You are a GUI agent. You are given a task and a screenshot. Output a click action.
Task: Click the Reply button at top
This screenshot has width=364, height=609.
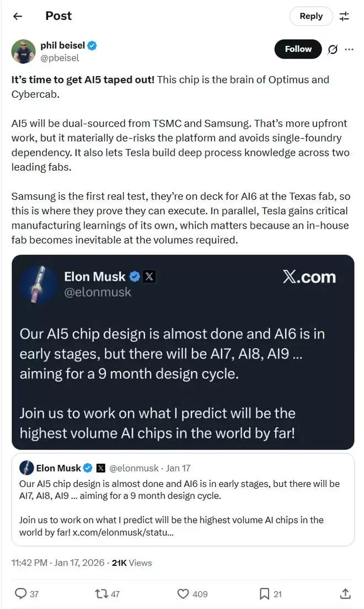click(x=311, y=16)
